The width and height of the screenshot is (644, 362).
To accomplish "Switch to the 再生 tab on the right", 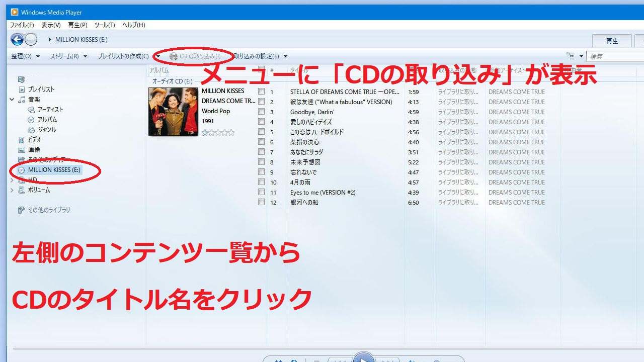I will point(612,41).
